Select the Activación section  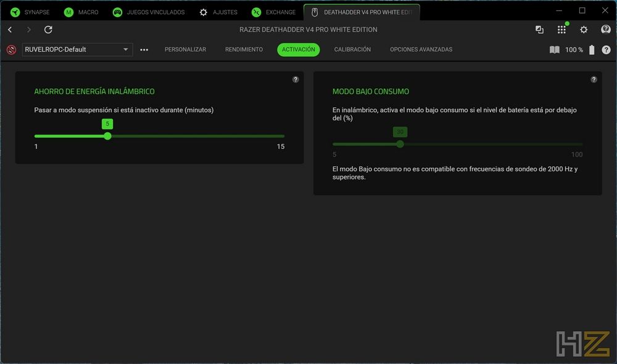click(298, 49)
